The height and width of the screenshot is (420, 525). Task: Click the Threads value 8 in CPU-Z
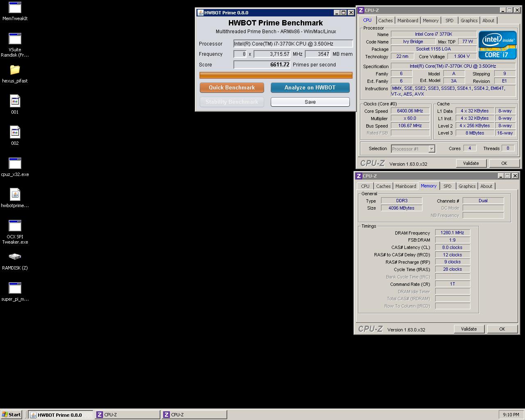508,148
